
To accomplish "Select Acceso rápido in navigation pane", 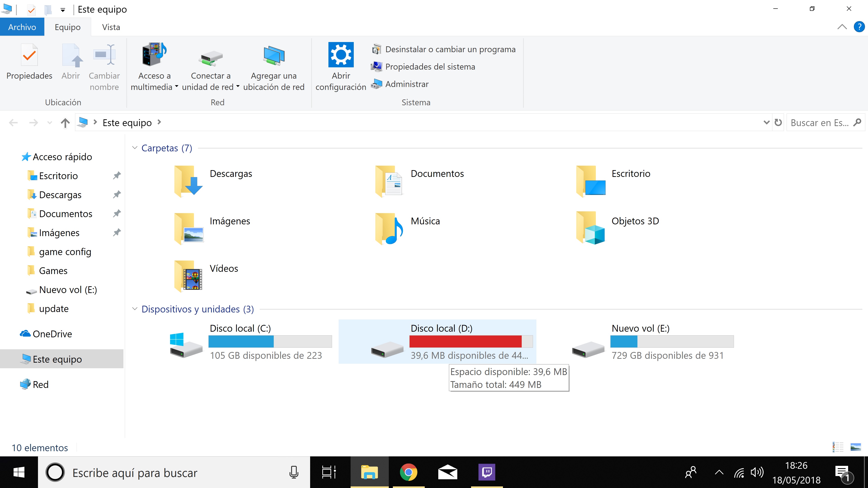I will tap(62, 157).
